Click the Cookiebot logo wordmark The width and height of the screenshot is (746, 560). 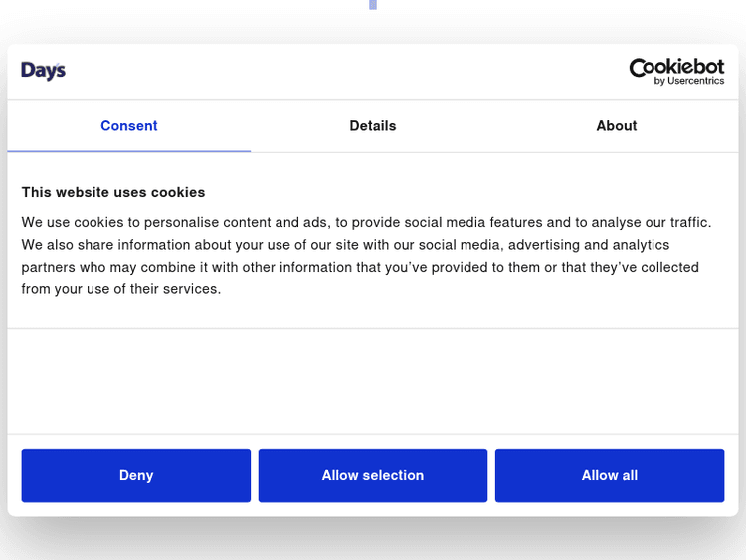[x=676, y=66]
